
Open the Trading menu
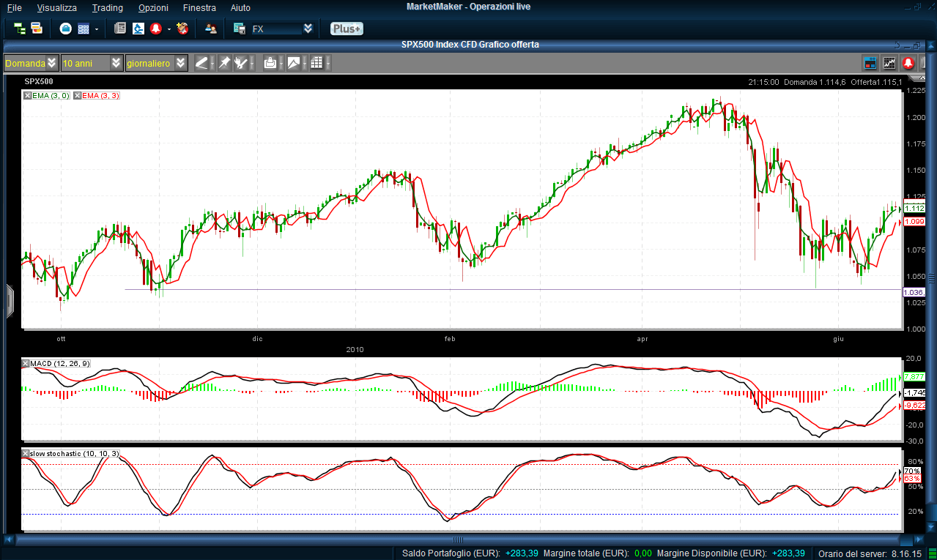pyautogui.click(x=108, y=7)
